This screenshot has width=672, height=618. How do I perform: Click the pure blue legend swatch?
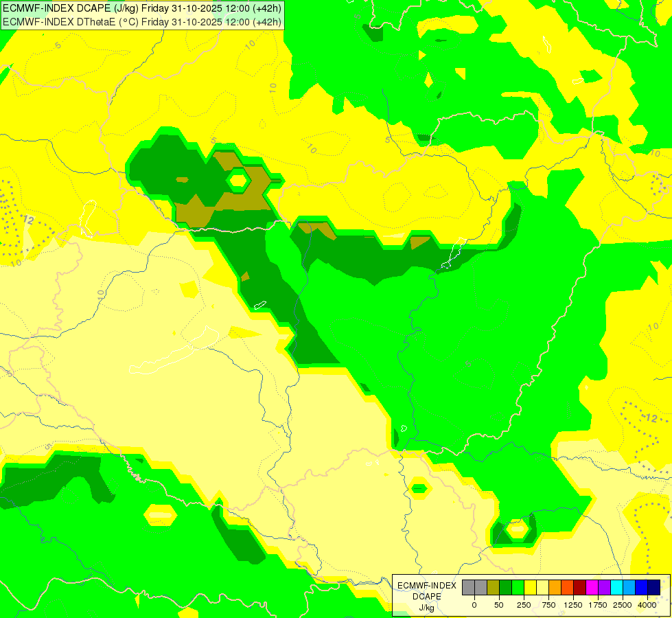[642, 587]
